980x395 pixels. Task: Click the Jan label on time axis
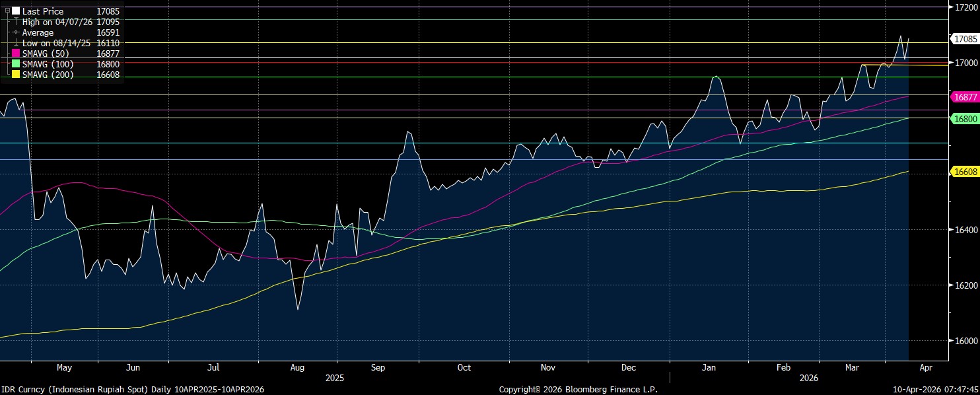[709, 367]
